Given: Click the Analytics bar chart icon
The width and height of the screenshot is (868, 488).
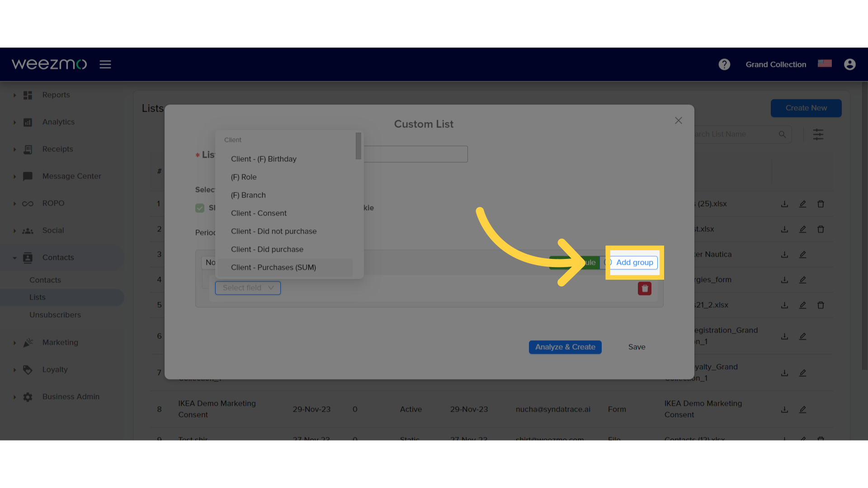Looking at the screenshot, I should point(28,122).
